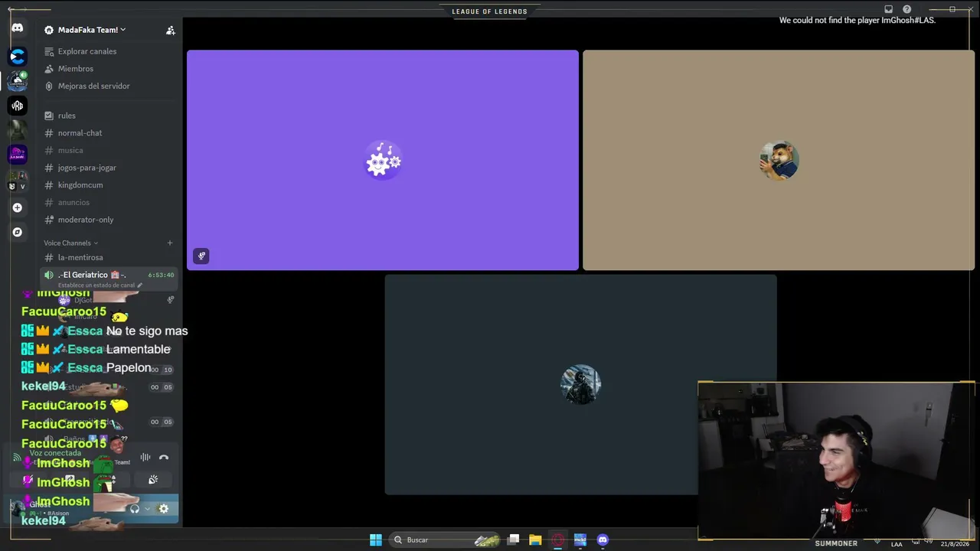The image size is (980, 551).
Task: Open Discord direct messages home icon
Action: click(17, 28)
